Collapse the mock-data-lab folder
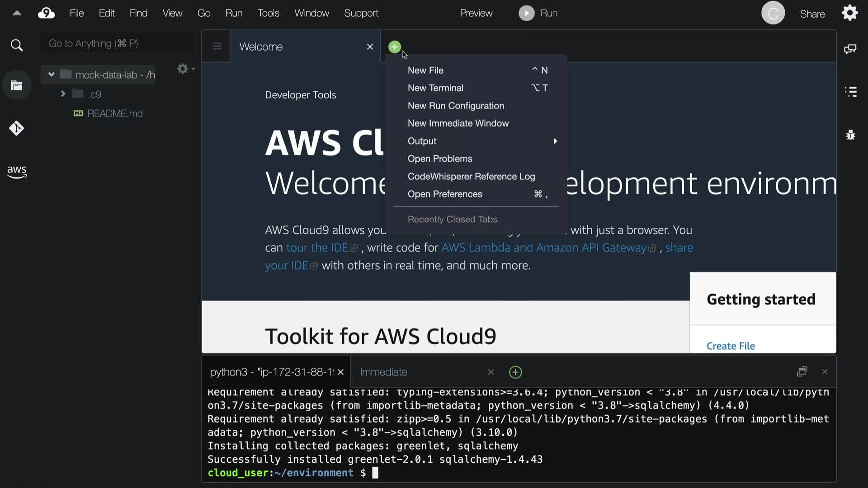 51,75
